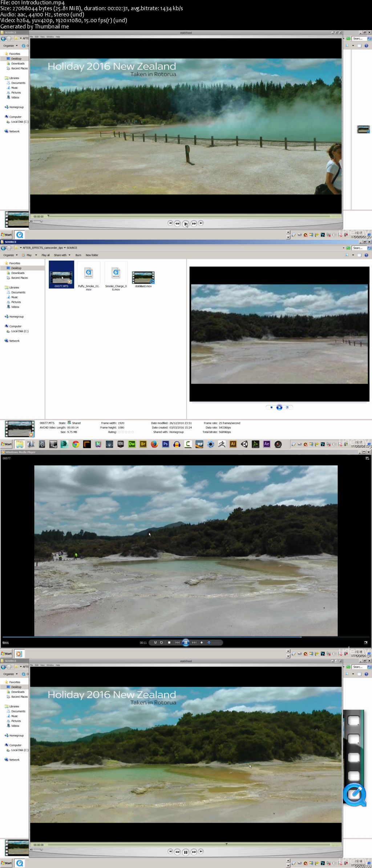Skip to next in Windows Media Player
The height and width of the screenshot is (868, 372).
194,643
